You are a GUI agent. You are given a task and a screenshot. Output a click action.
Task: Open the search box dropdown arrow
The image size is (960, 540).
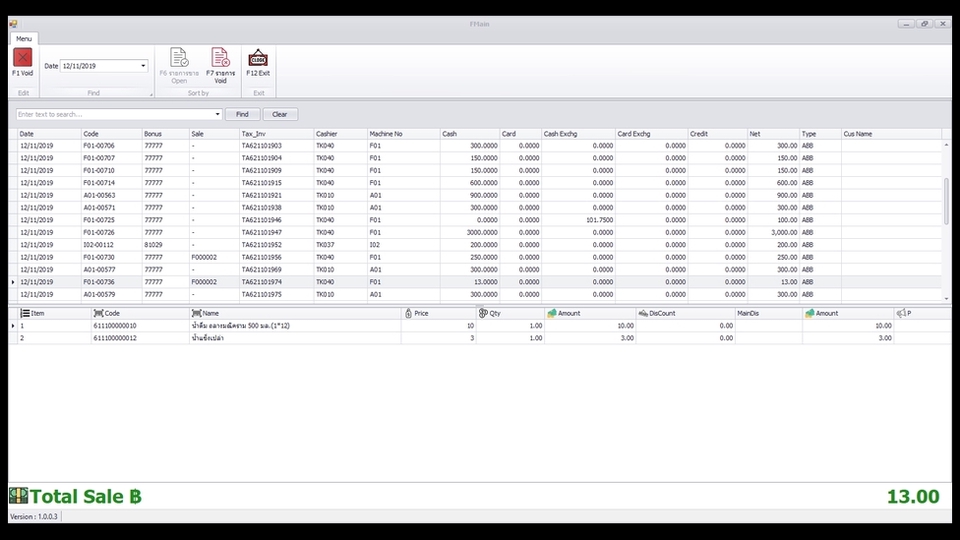(217, 114)
